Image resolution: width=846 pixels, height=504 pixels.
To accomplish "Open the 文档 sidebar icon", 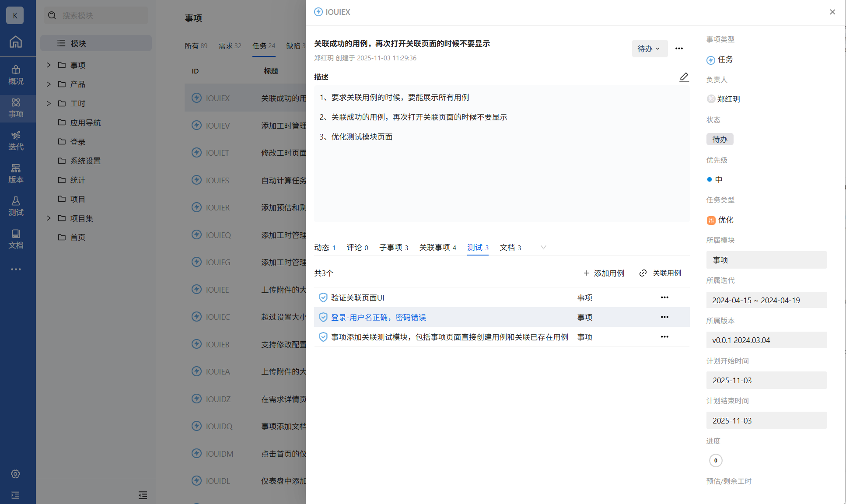I will 16,239.
